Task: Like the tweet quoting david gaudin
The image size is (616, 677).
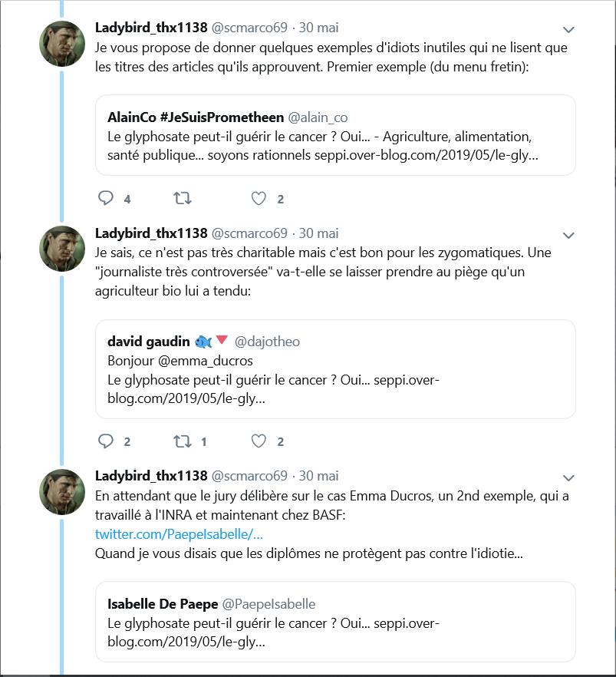Action: 259,441
